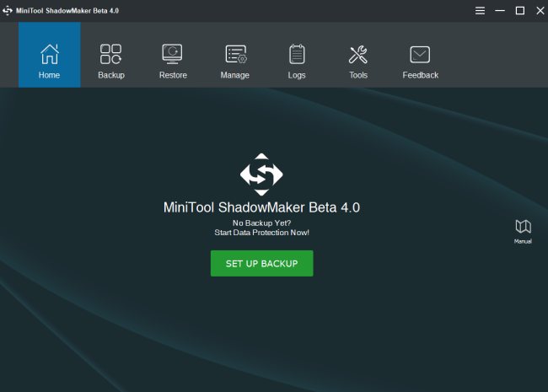Go to the Manage tab
The image size is (548, 392).
(235, 55)
